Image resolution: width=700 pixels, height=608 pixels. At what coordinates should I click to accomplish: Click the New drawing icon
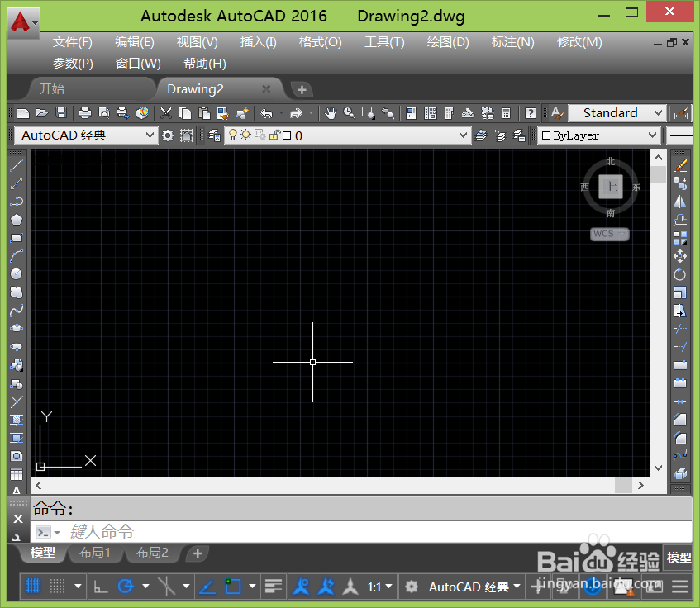click(x=23, y=113)
